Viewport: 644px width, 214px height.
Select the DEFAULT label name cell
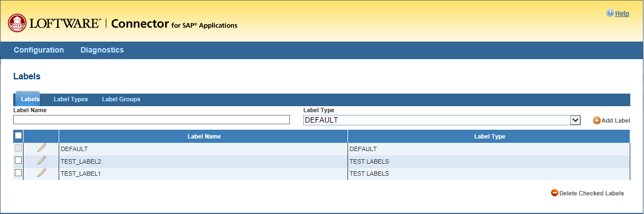tap(204, 149)
